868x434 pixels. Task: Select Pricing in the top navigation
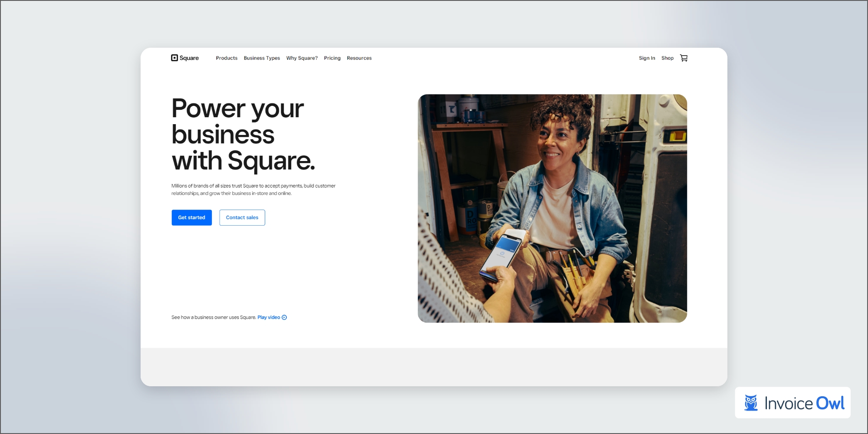tap(332, 58)
